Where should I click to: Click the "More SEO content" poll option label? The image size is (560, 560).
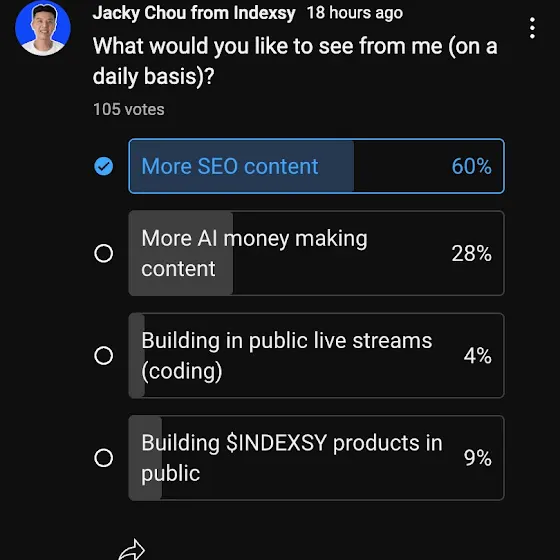(230, 166)
